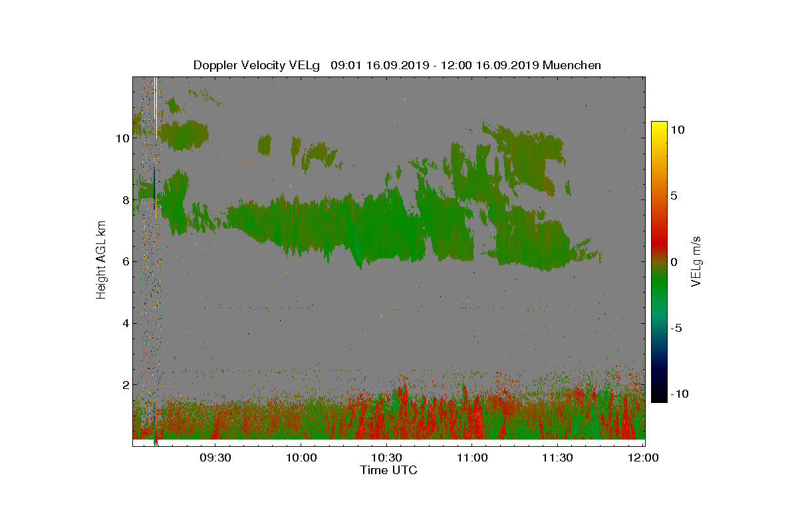798x532 pixels.
Task: Click the height axis label '4'
Action: tap(124, 323)
